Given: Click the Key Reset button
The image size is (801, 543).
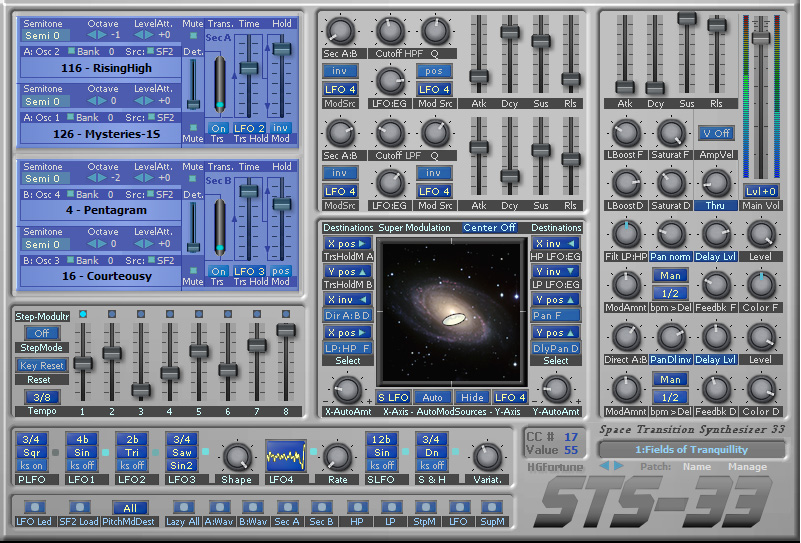Looking at the screenshot, I should tap(42, 365).
